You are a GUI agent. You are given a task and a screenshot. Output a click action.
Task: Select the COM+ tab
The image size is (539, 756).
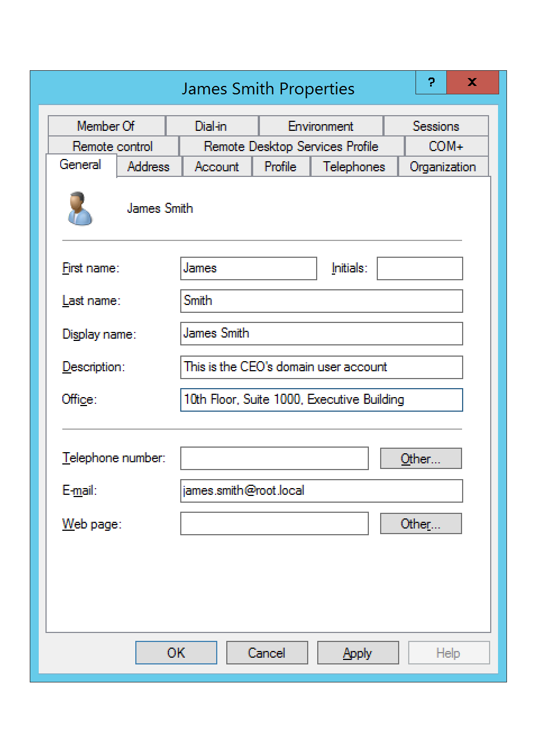pos(446,146)
